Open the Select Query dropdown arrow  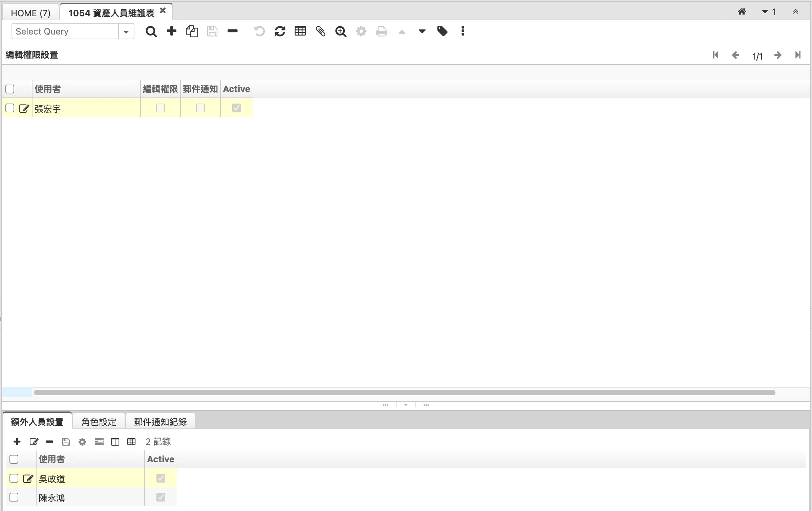pos(126,32)
